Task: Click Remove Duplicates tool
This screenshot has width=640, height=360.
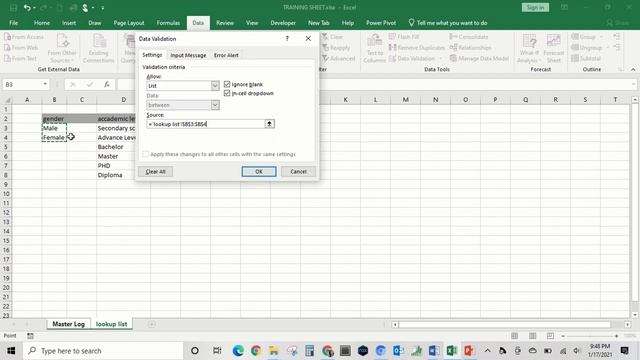Action: 416,48
